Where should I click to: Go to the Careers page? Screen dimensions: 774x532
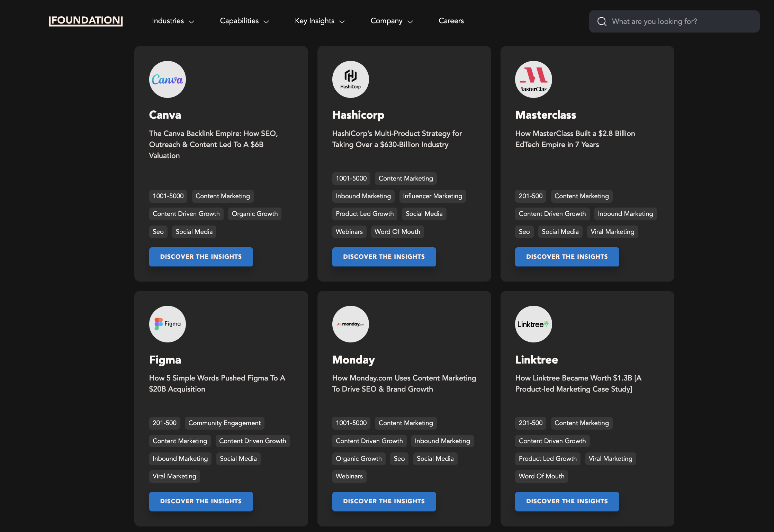tap(451, 21)
